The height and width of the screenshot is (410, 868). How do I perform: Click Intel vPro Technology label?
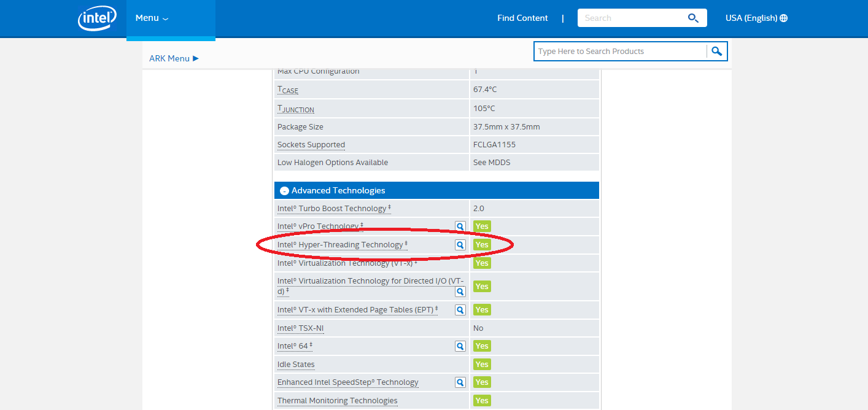320,226
